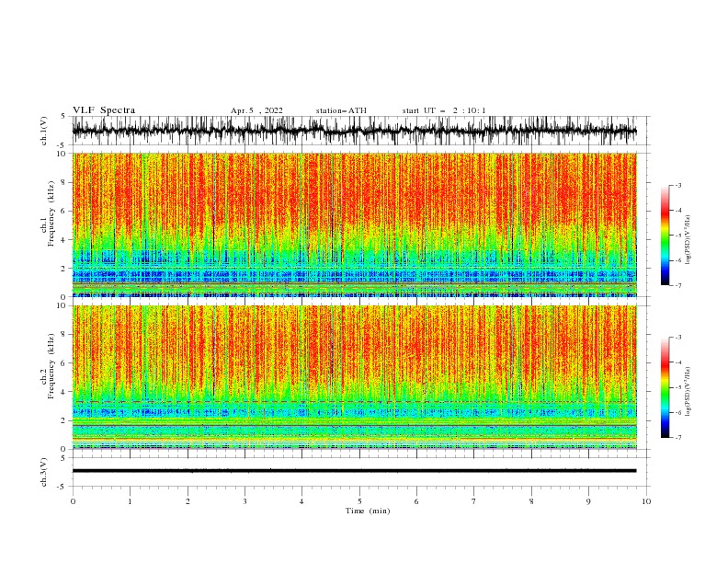Click the ch.3 voltage trace plot
The width and height of the screenshot is (728, 563).
(x=361, y=472)
